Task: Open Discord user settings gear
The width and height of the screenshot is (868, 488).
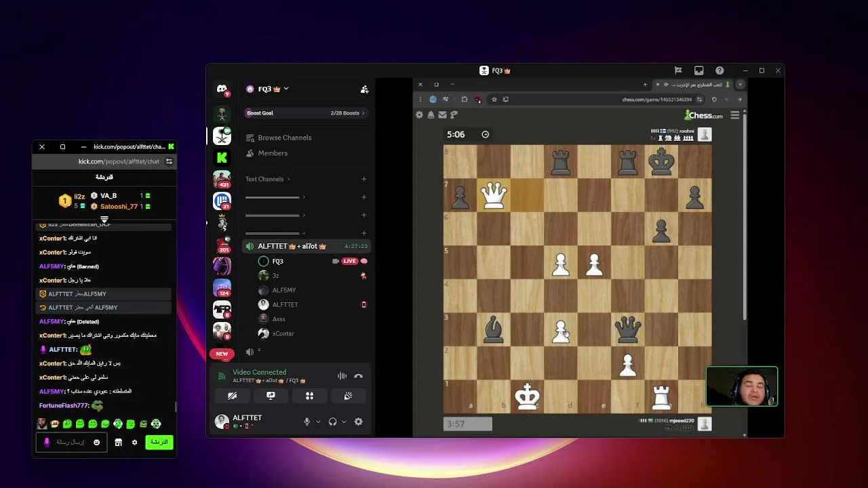Action: coord(359,422)
